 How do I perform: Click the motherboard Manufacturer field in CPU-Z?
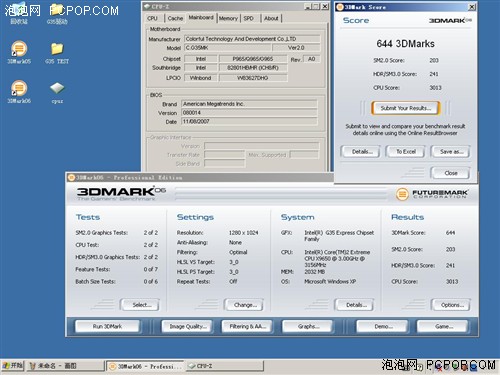point(252,39)
